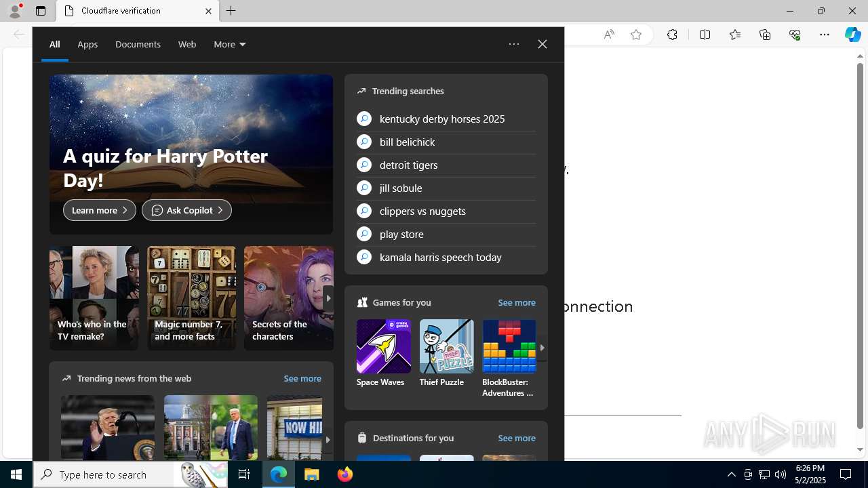Open 'Secrets of the characters' card
Image resolution: width=868 pixels, height=488 pixels.
pos(288,298)
